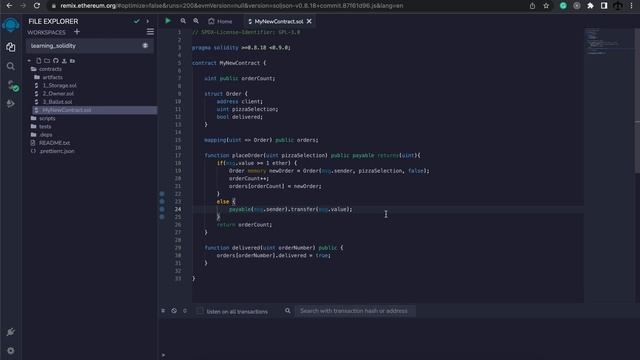Upload a file into the workspace
This screenshot has width=640, height=360.
(x=64, y=61)
